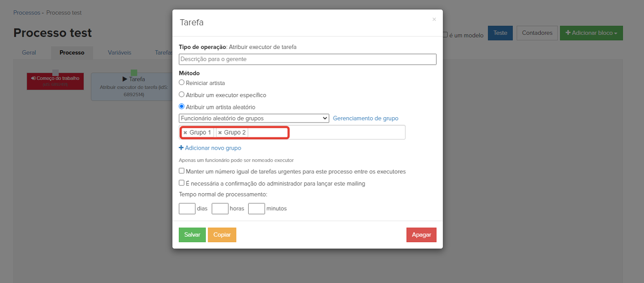Expand the Adicionar bloco dropdown button
The width and height of the screenshot is (644, 283).
coord(591,33)
